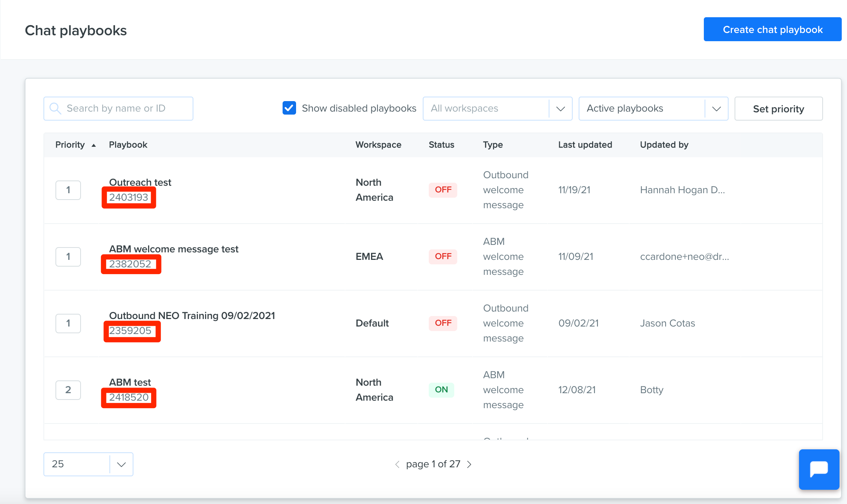The height and width of the screenshot is (504, 847).
Task: Click the Set priority button
Action: point(778,109)
